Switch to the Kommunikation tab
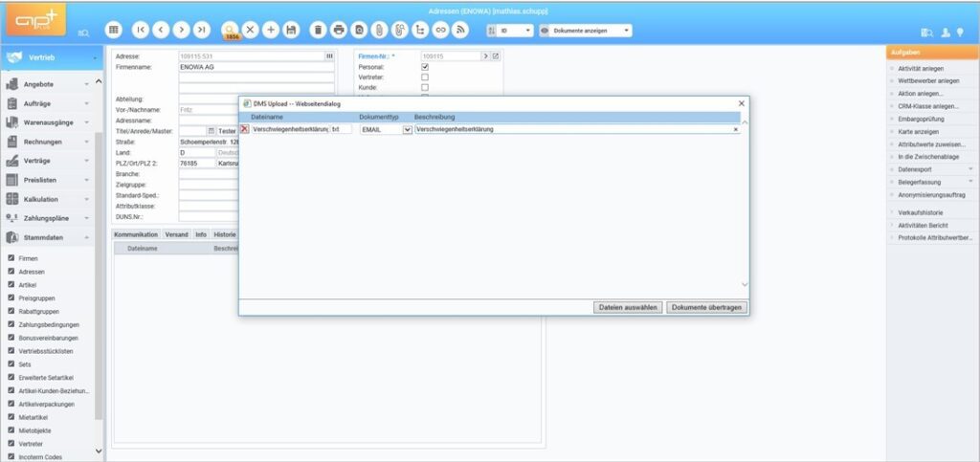 [136, 233]
